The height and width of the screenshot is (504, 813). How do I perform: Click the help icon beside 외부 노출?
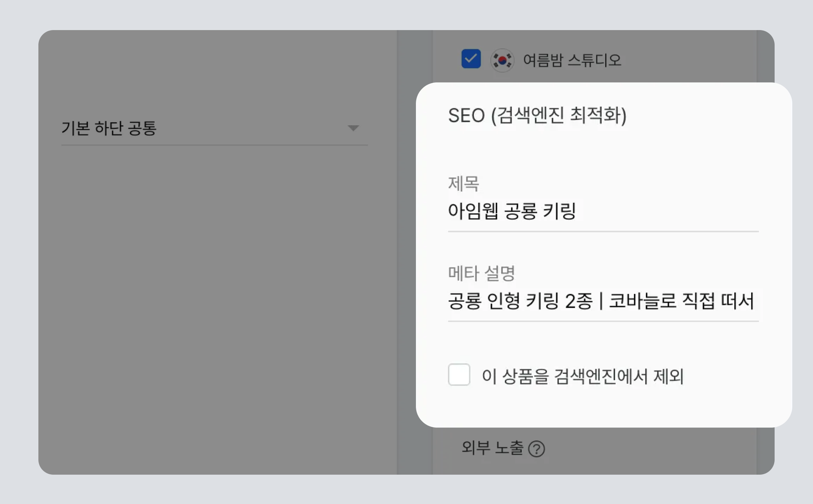(536, 449)
